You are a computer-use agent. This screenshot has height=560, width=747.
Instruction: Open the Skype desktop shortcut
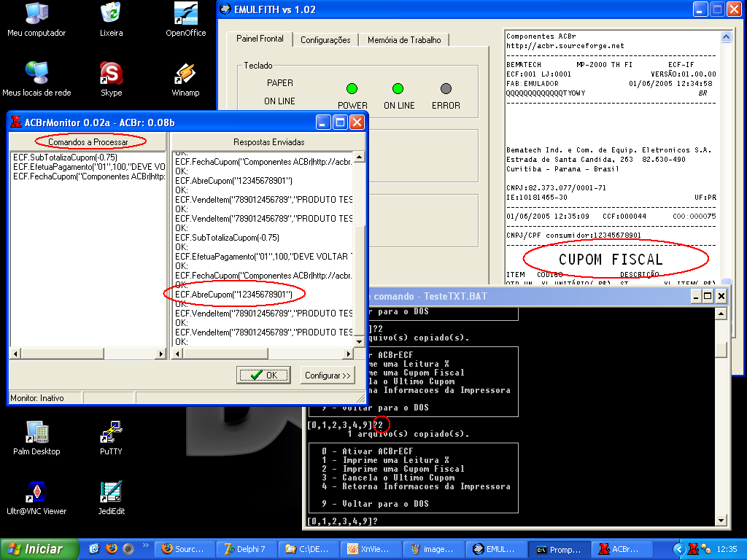pyautogui.click(x=111, y=74)
